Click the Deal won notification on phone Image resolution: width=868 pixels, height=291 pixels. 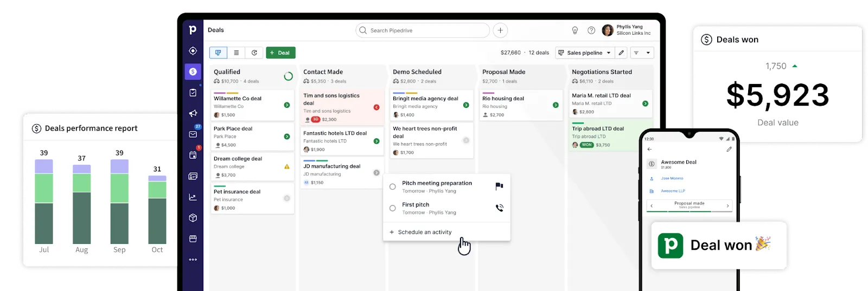pyautogui.click(x=718, y=245)
